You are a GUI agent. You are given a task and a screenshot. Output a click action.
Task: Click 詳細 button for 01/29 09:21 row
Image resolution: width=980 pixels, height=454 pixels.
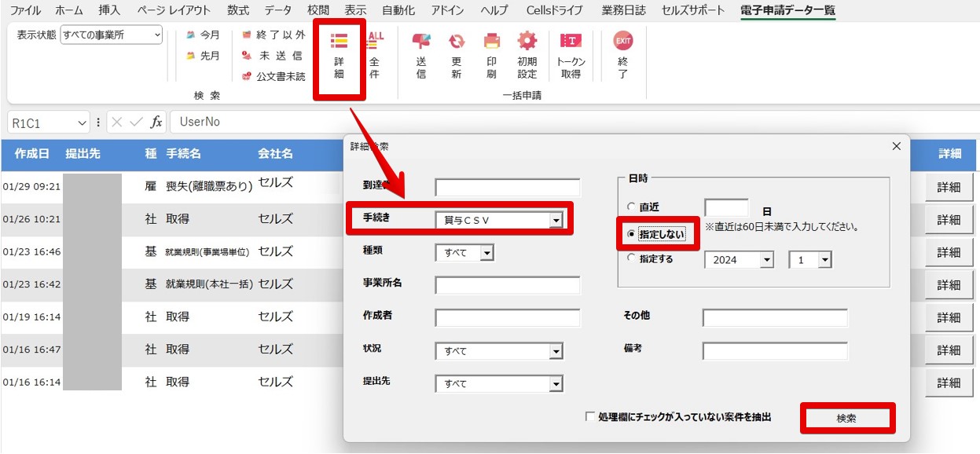coord(949,187)
